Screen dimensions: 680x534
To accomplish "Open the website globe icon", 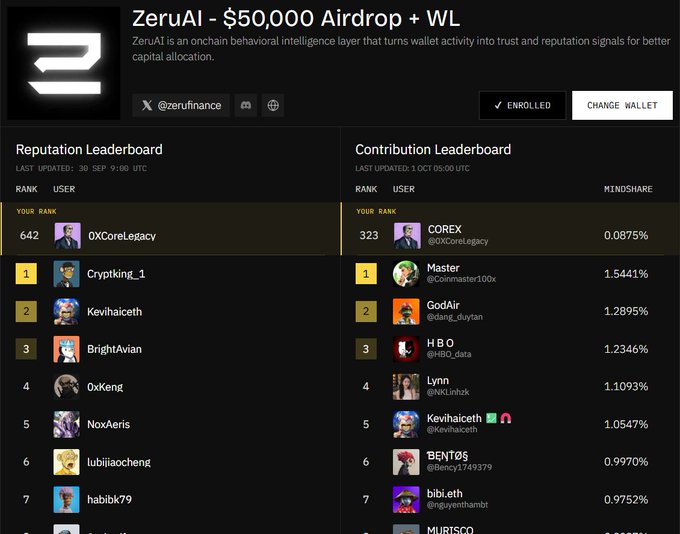I will coord(273,105).
